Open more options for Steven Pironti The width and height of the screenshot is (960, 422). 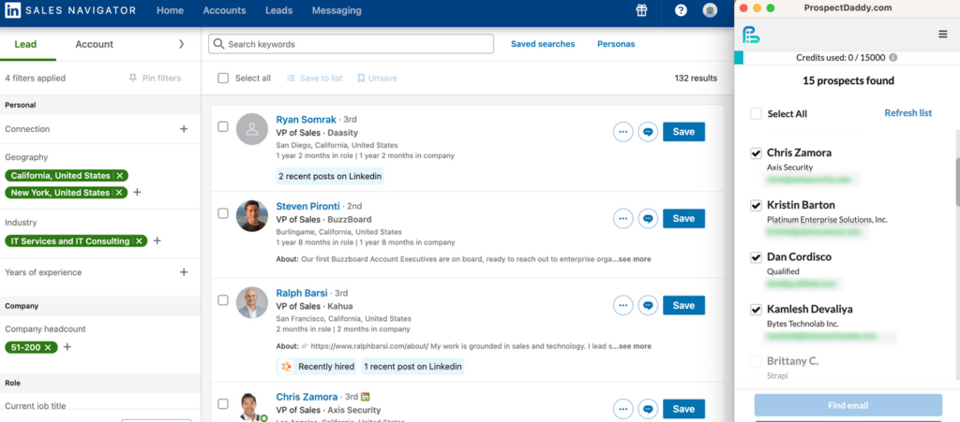tap(623, 219)
